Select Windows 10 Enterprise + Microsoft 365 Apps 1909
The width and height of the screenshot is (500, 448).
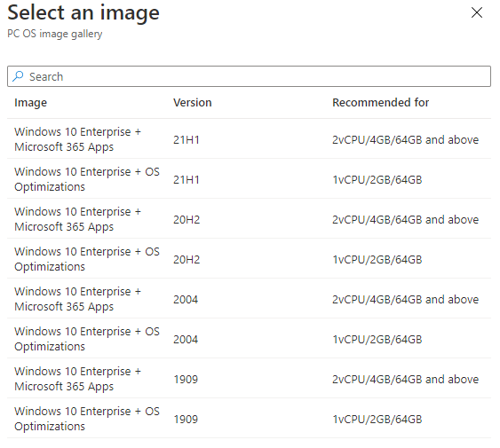249,378
